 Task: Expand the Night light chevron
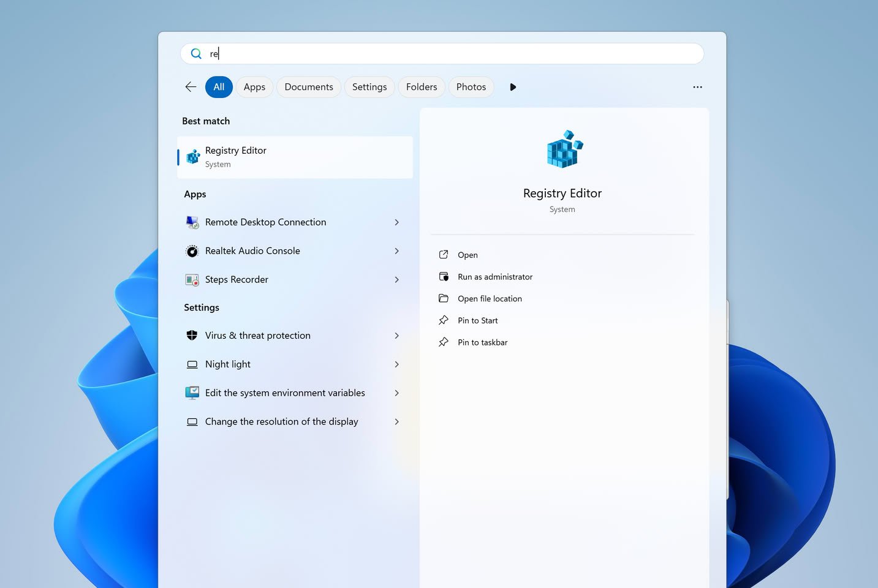(x=397, y=364)
